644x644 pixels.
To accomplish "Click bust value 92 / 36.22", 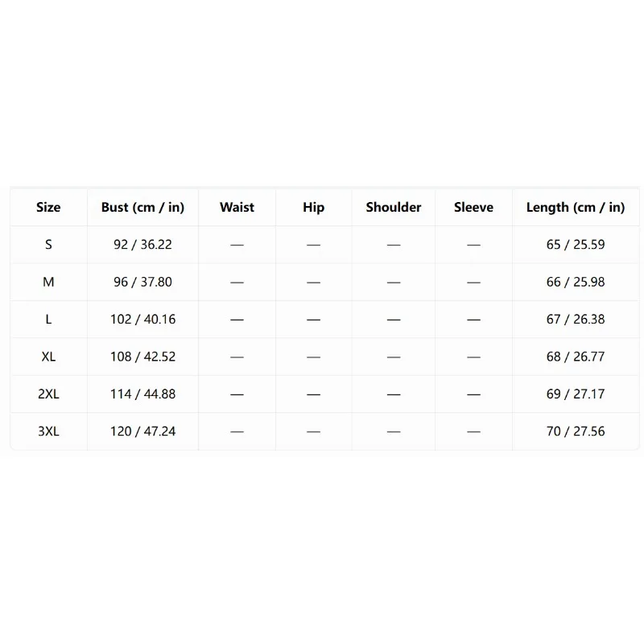I will click(143, 245).
